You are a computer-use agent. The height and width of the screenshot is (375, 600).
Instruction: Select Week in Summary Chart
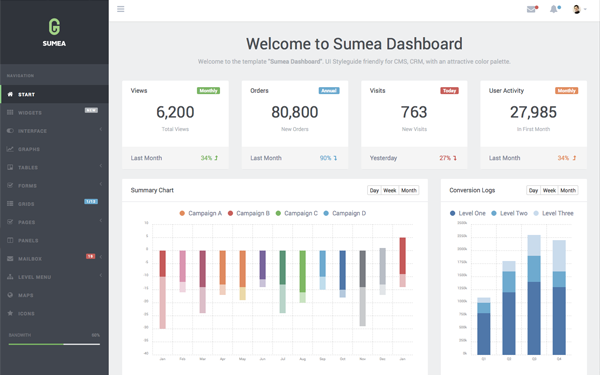pos(390,190)
